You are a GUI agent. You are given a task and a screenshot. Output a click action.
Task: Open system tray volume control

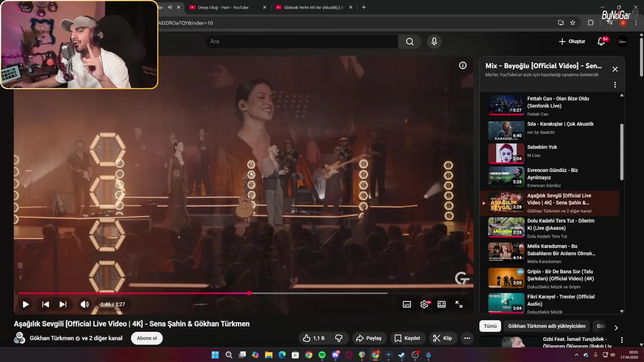(612, 355)
